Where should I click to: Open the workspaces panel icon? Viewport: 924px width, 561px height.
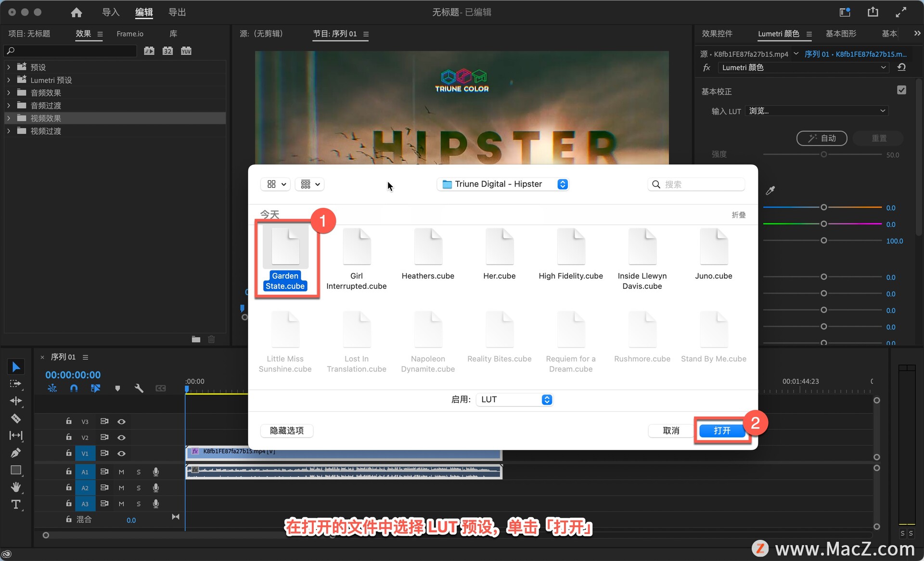[x=845, y=13]
